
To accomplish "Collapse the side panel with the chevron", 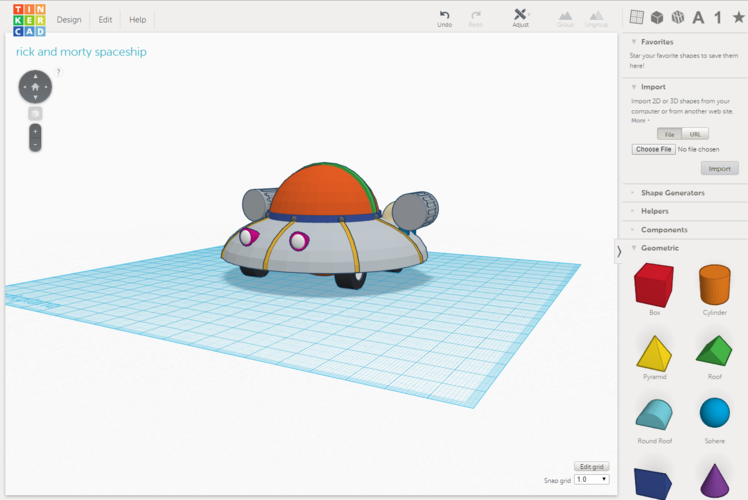I will pos(619,251).
